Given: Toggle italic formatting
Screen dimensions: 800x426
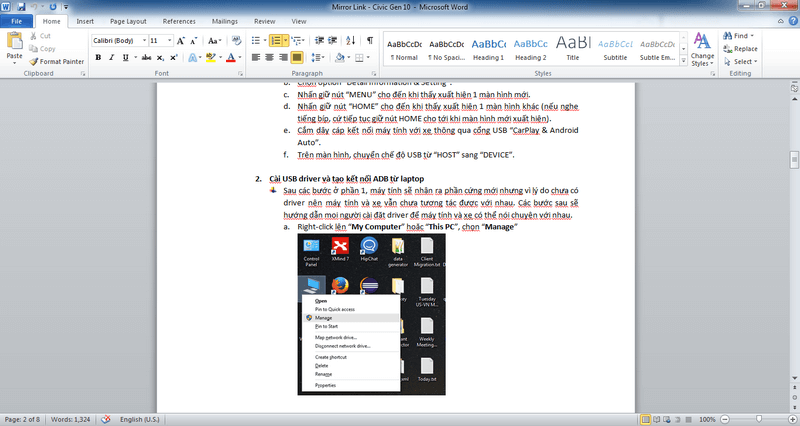Looking at the screenshot, I should (112, 58).
